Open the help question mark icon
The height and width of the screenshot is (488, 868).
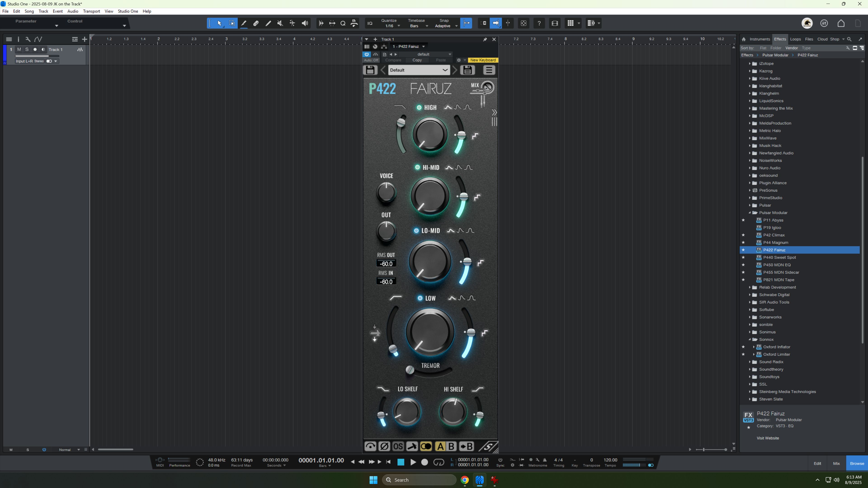[x=539, y=23]
